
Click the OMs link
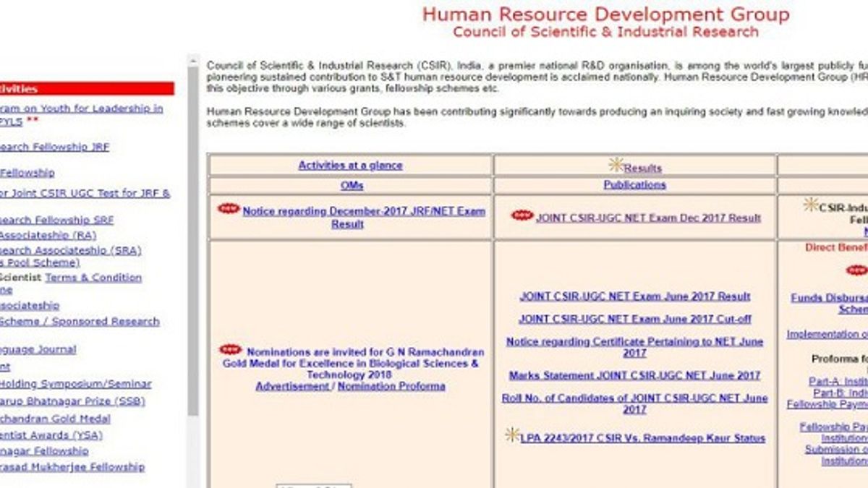[x=352, y=186]
